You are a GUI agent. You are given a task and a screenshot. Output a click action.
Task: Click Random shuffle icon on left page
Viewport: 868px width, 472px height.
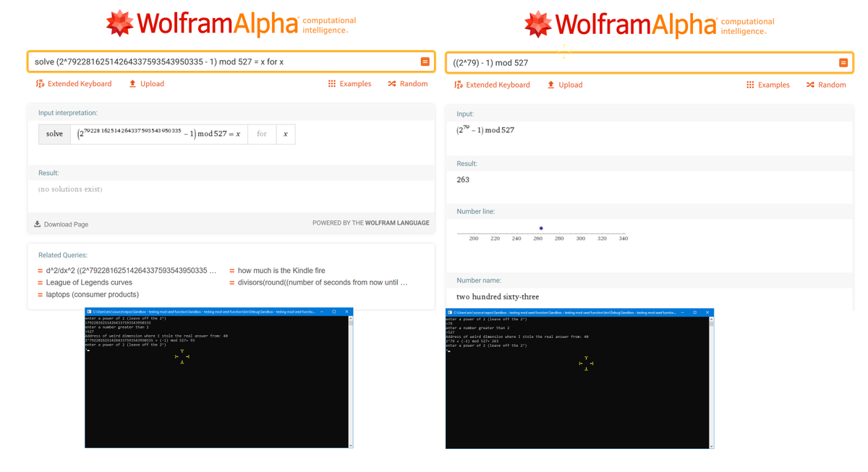(x=392, y=84)
